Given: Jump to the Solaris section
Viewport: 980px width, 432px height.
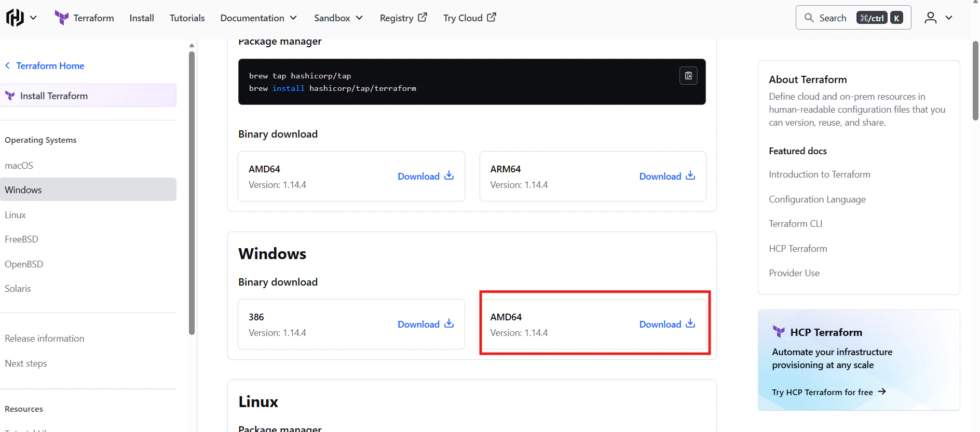Looking at the screenshot, I should 18,289.
